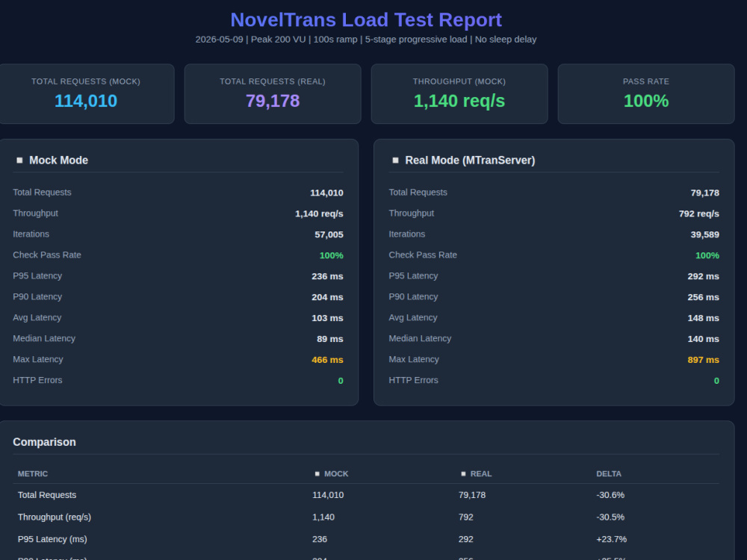Image resolution: width=747 pixels, height=560 pixels.
Task: Click Real Mode Throughput value 792 req/s
Action: point(699,214)
